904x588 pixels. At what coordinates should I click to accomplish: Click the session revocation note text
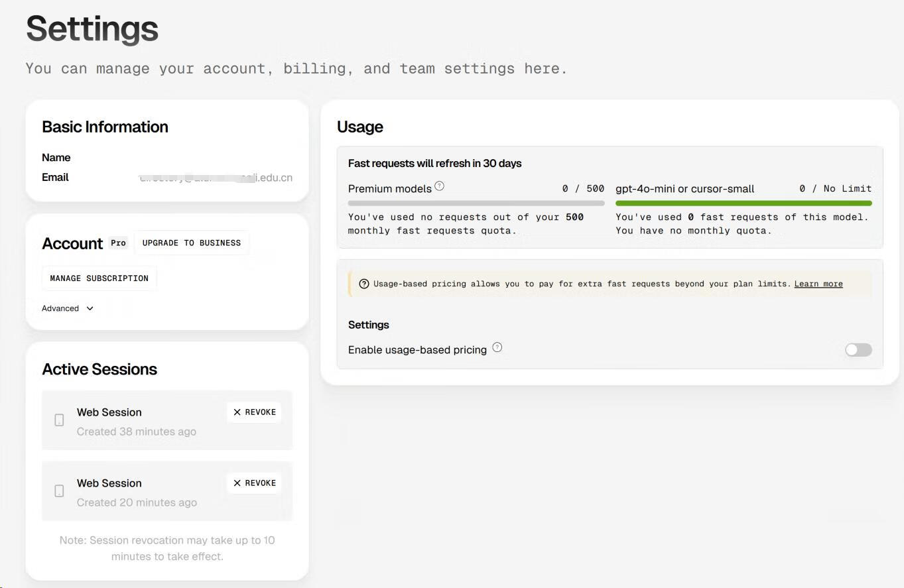(167, 548)
